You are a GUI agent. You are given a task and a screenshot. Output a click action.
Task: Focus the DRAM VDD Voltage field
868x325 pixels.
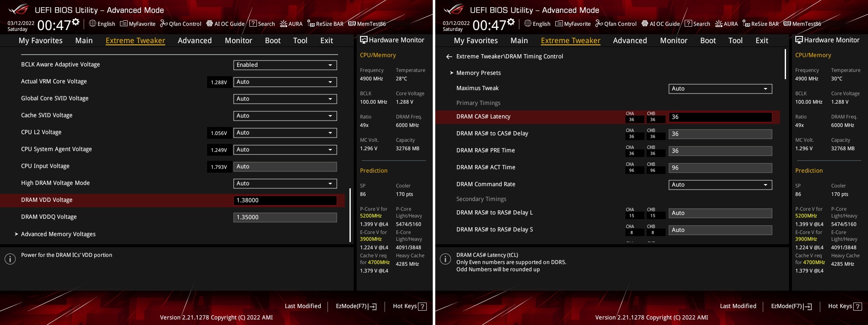pyautogui.click(x=285, y=200)
